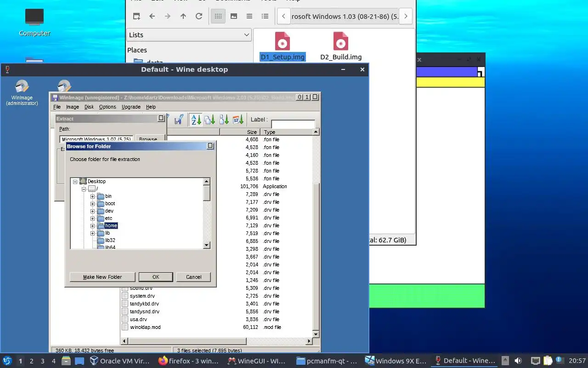
Task: Expand the dev folder node
Action: click(x=92, y=211)
